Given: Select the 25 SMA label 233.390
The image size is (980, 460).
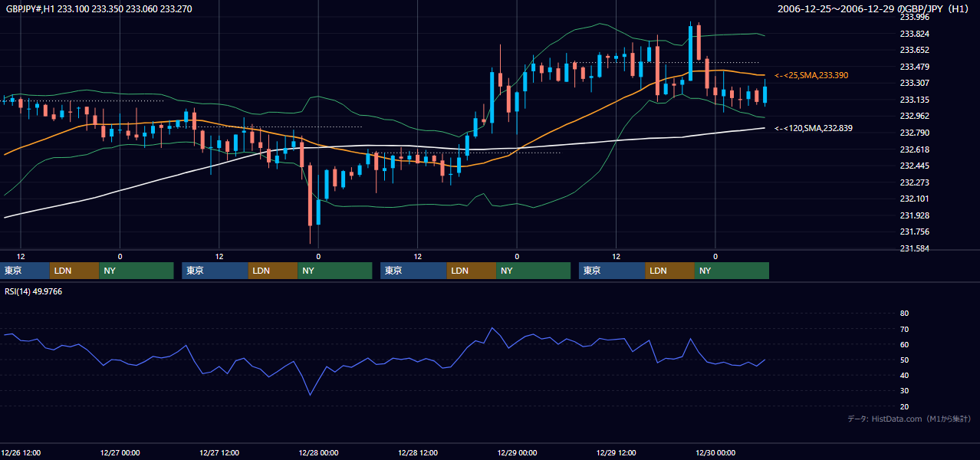Looking at the screenshot, I should pyautogui.click(x=811, y=75).
